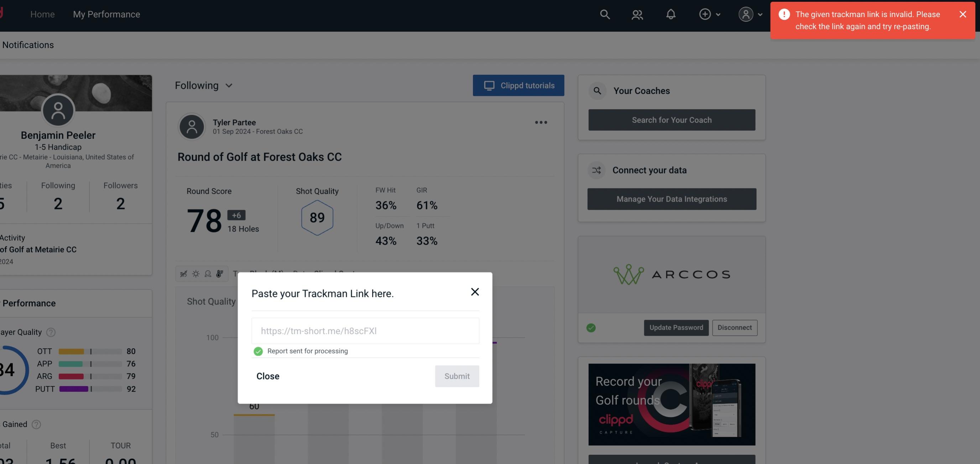The image size is (980, 464).
Task: Click the Shot Quality hexagon icon
Action: click(316, 218)
